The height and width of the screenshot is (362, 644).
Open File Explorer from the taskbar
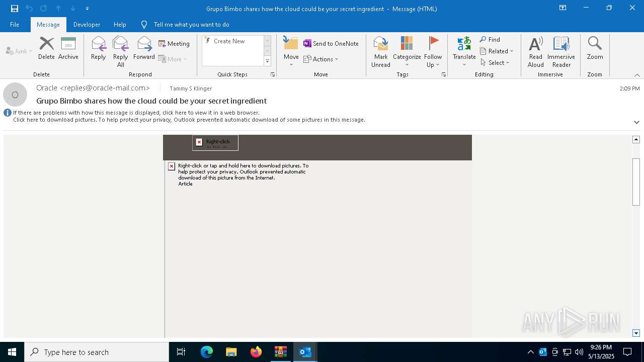[x=231, y=352]
